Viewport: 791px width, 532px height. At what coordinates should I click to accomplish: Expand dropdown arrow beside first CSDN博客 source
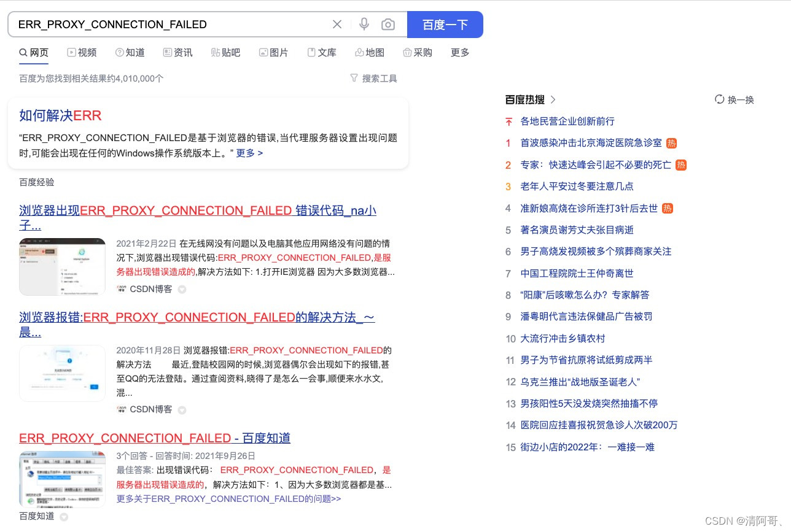pyautogui.click(x=182, y=289)
